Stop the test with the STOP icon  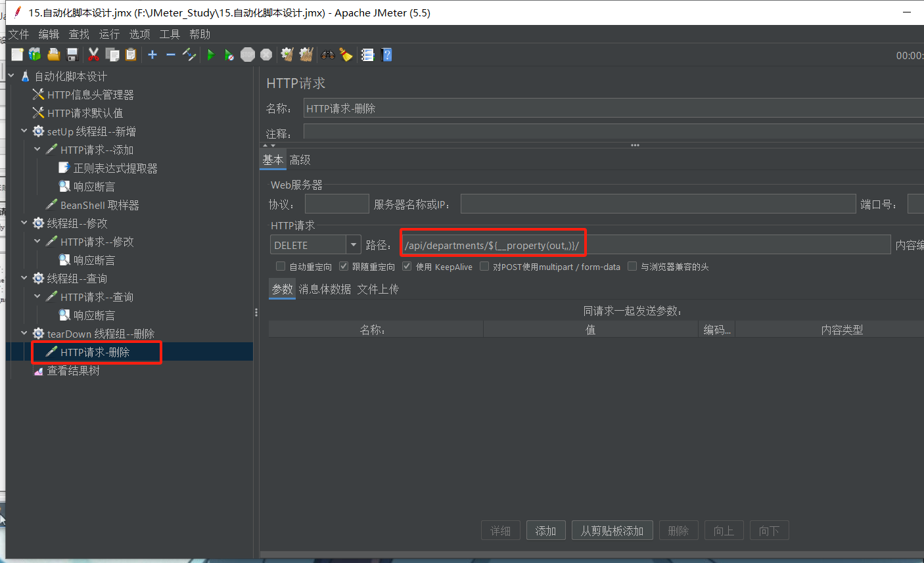point(248,55)
